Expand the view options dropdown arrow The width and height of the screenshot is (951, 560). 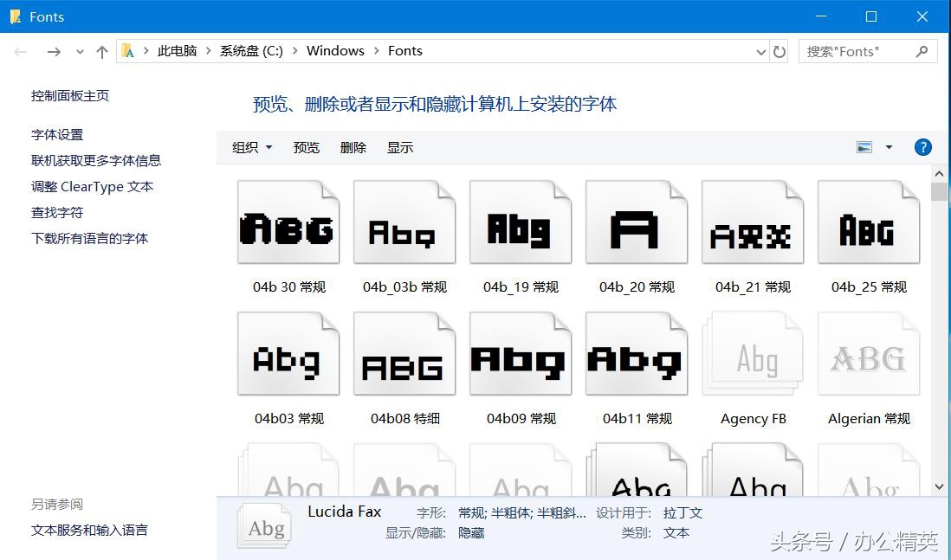888,147
